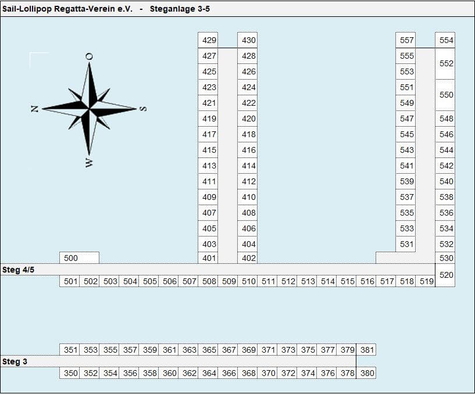475x394 pixels.
Task: Pick berth 350 on Steg 3
Action: click(x=70, y=373)
